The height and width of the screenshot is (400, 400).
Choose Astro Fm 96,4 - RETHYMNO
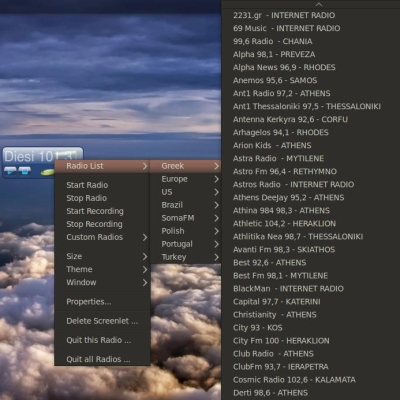pyautogui.click(x=311, y=171)
